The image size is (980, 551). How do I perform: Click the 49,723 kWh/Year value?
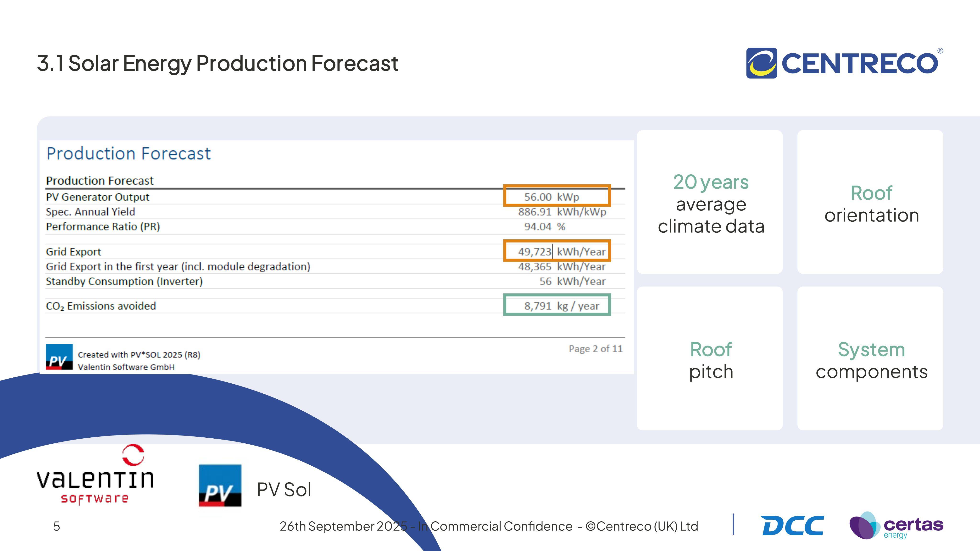[x=562, y=252]
